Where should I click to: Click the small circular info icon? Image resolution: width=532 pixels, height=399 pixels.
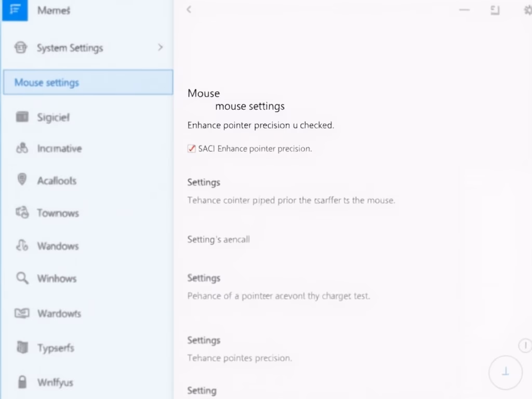point(525,345)
